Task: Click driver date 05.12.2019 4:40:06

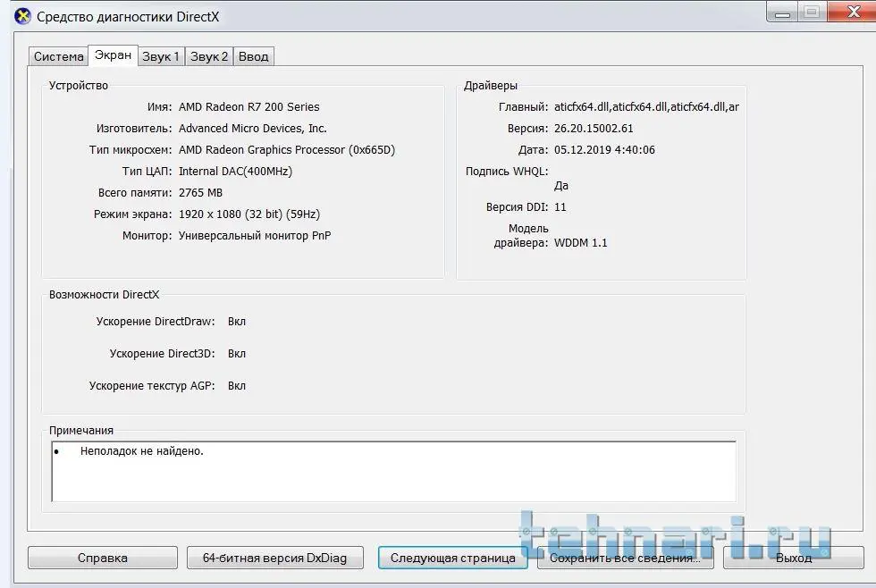Action: point(604,149)
